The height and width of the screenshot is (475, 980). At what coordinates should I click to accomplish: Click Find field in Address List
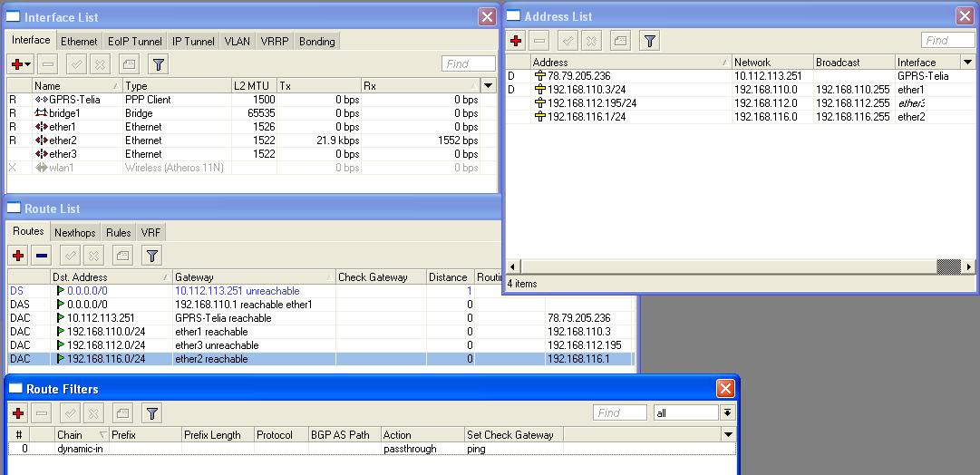pos(948,41)
